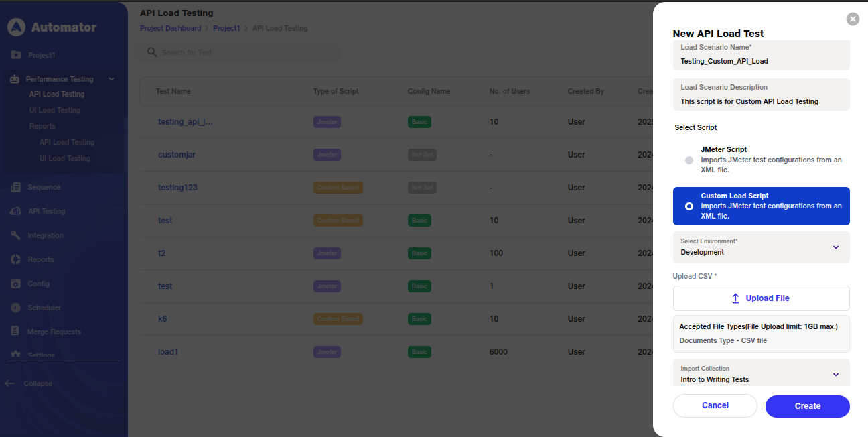Click the Automator logo icon
Screen dimensions: 868x437
(x=16, y=27)
